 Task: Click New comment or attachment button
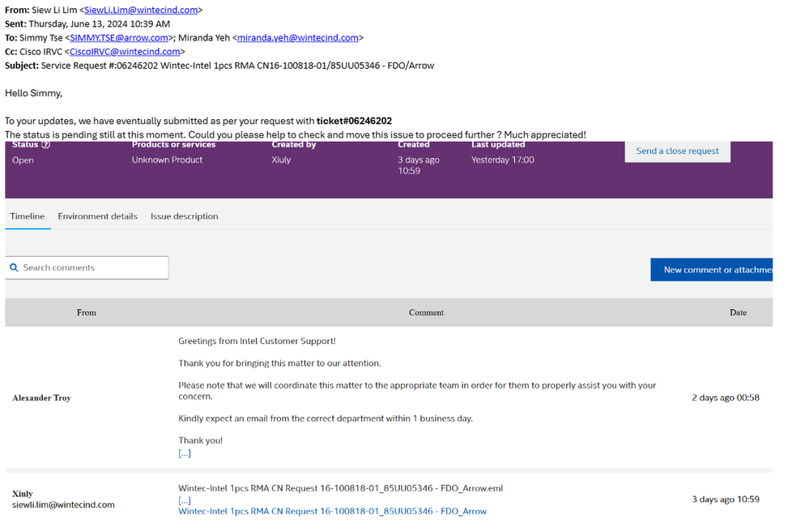pos(712,270)
